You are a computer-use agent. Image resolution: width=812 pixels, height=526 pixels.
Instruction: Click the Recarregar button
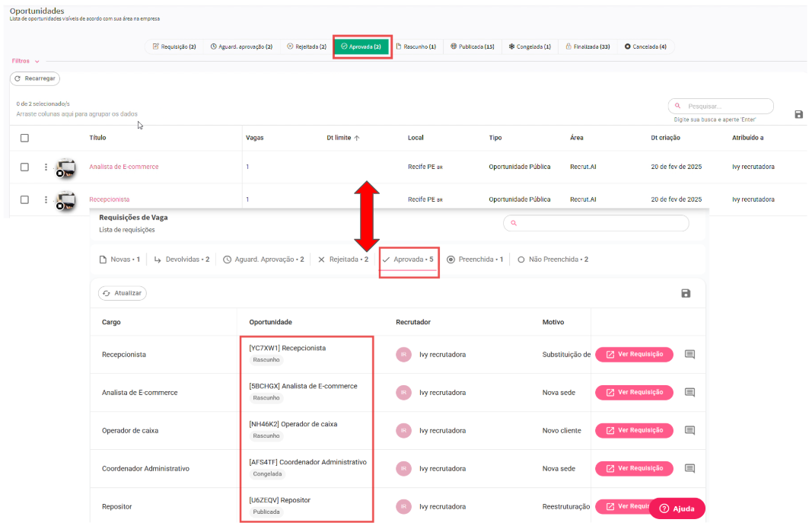pyautogui.click(x=35, y=78)
